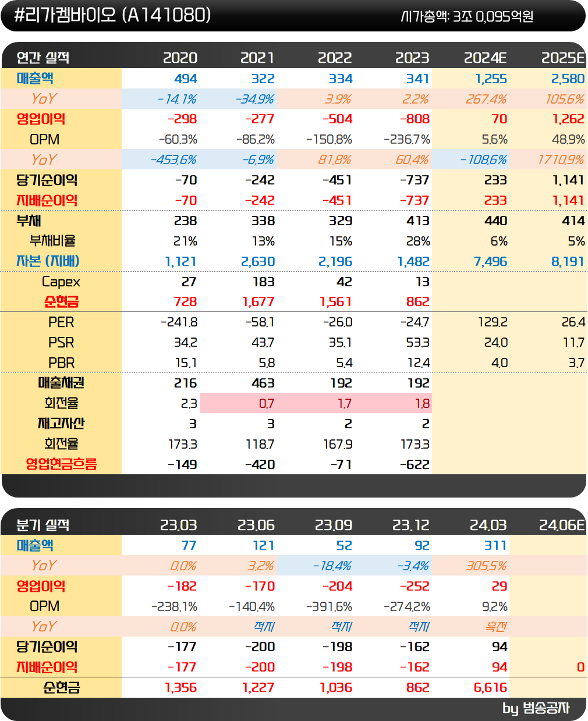Image resolution: width=588 pixels, height=721 pixels.
Task: Click the 부채비율 row label
Action: (x=52, y=240)
